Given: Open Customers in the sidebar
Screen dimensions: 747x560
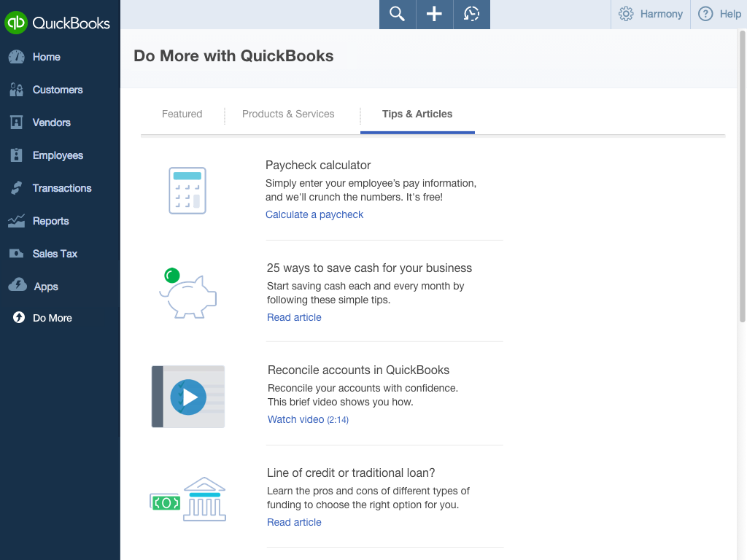Looking at the screenshot, I should [x=57, y=90].
